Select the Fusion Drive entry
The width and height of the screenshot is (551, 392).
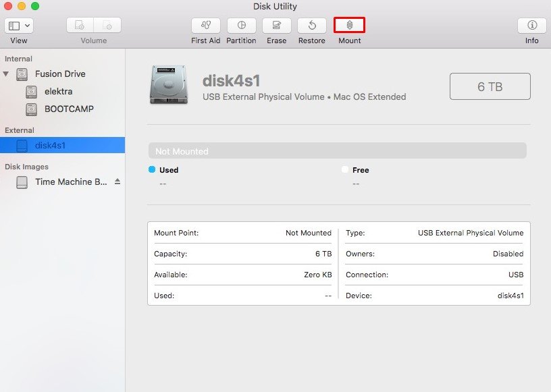[x=60, y=74]
